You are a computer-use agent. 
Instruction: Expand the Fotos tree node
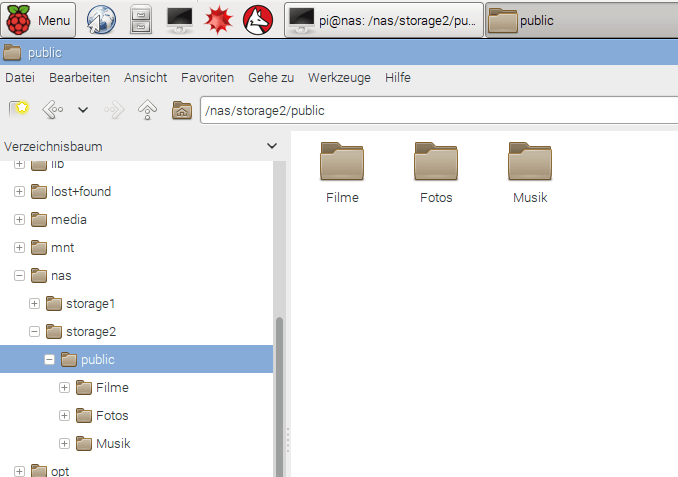pos(65,415)
